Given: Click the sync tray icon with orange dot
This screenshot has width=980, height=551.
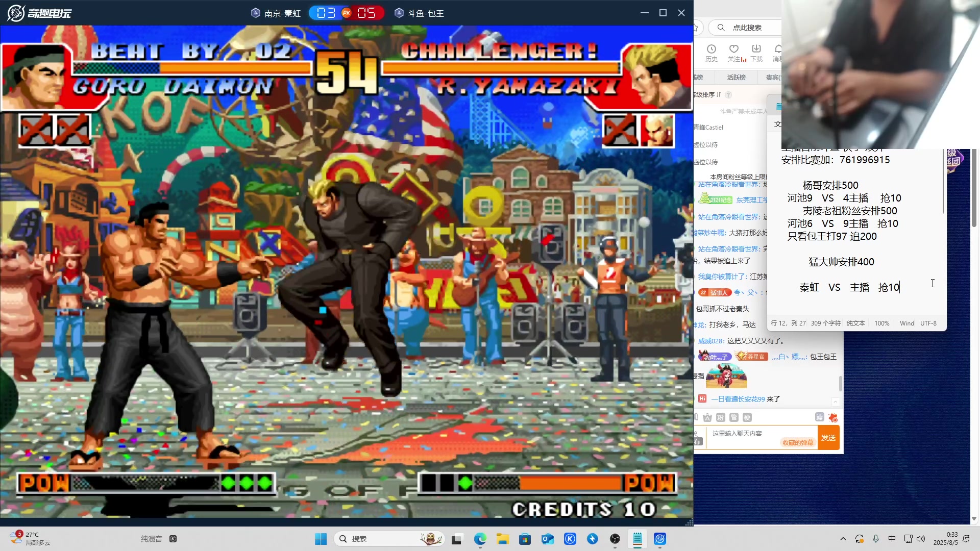Looking at the screenshot, I should (x=860, y=539).
